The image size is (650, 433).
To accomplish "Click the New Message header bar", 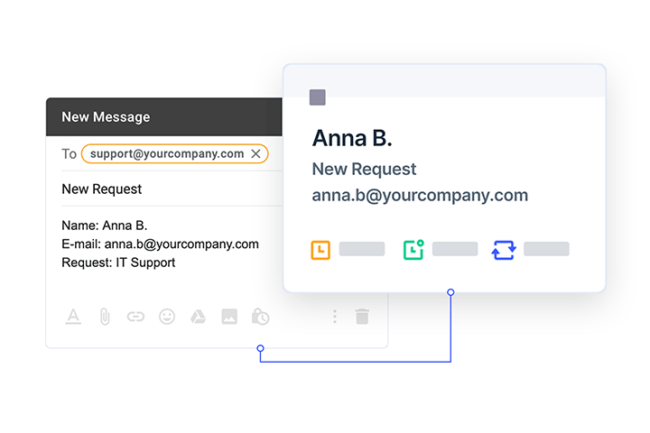I will coord(164,117).
